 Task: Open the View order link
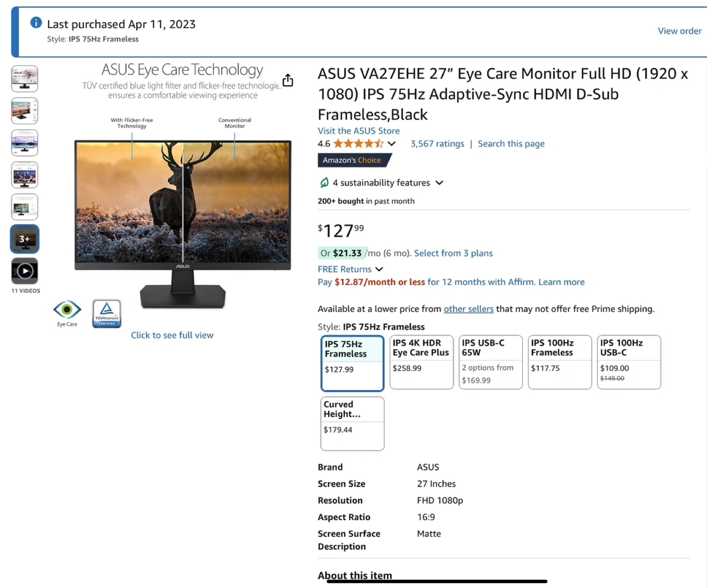tap(679, 31)
